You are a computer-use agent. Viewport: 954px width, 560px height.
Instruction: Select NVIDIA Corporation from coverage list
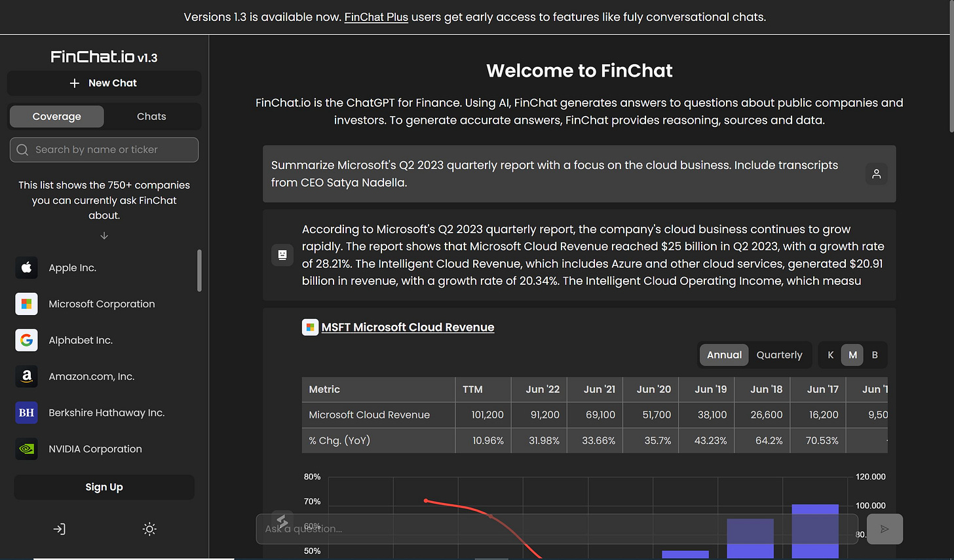[104, 449]
